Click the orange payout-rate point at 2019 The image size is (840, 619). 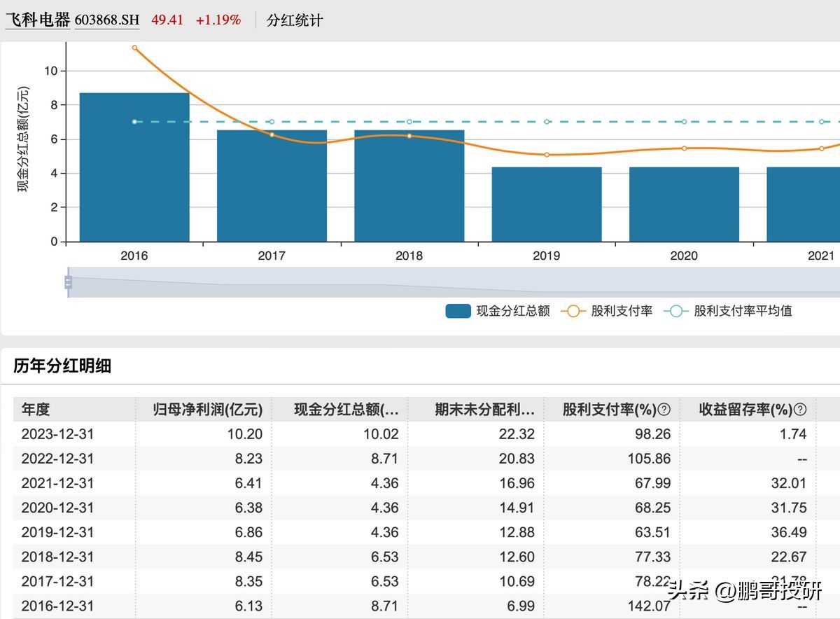pos(547,155)
